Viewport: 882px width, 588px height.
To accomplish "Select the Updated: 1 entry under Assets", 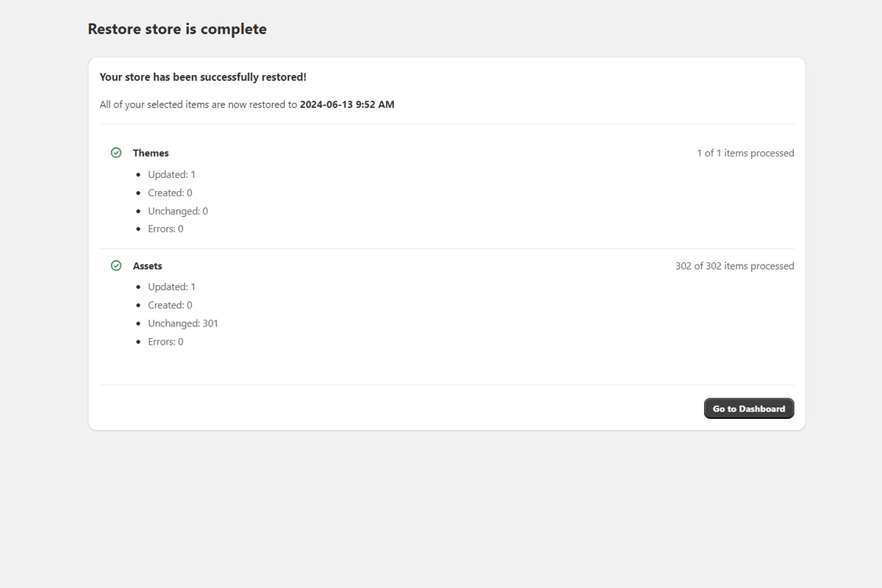I will (x=171, y=286).
